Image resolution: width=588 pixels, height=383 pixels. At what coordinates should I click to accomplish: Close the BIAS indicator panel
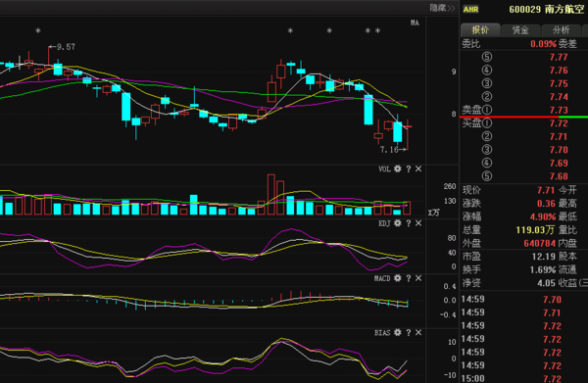(x=418, y=332)
